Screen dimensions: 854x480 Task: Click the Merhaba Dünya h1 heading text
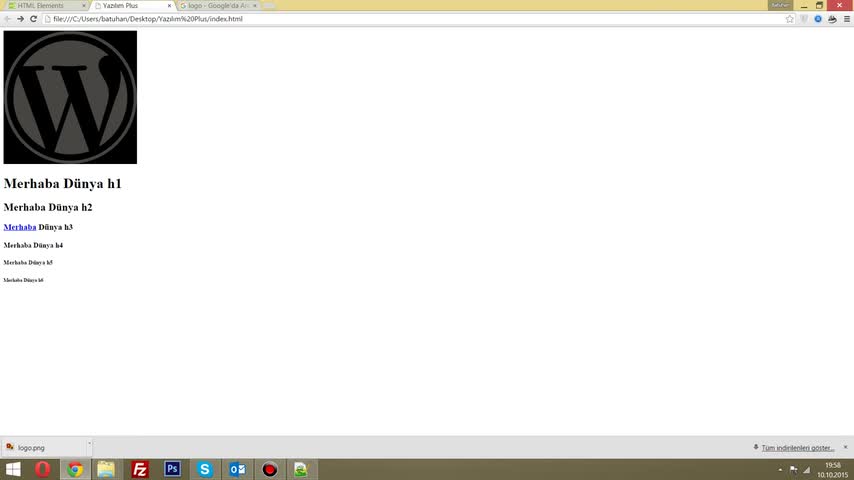point(63,184)
